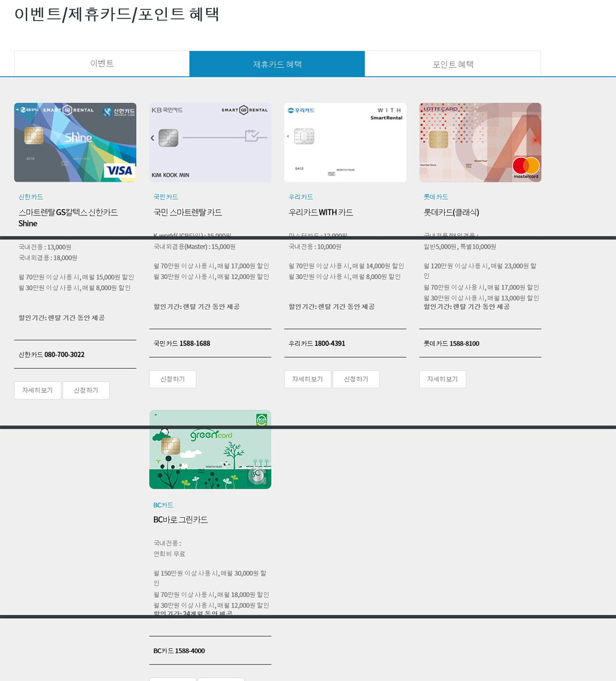
Task: Click 자세히보기 under the 신한카드 listing
Action: [x=38, y=390]
